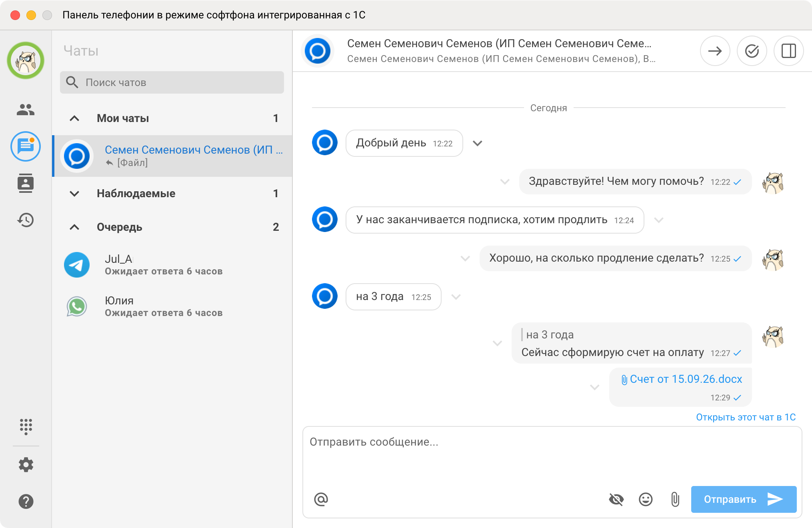Viewport: 812px width, 528px height.
Task: Click the Telegram icon of the Jul_A chat
Action: tap(77, 265)
